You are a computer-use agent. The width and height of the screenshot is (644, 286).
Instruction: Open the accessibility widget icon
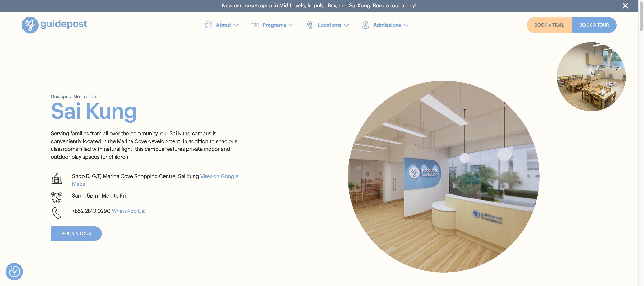pyautogui.click(x=14, y=271)
